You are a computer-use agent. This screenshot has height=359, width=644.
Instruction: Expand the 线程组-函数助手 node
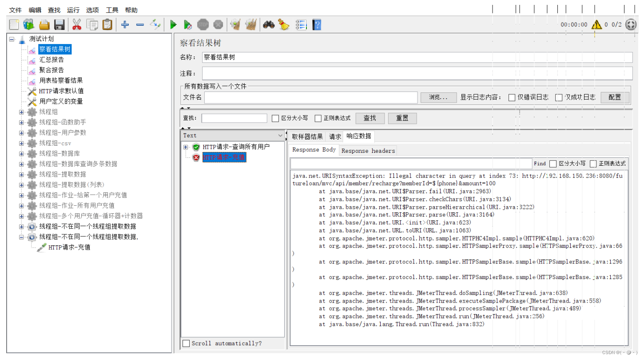coord(21,122)
